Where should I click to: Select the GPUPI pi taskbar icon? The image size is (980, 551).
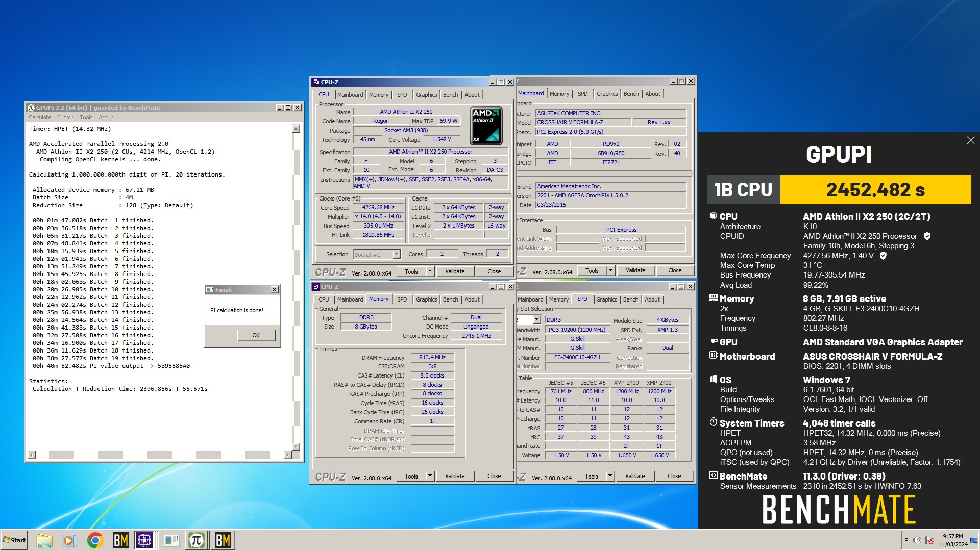197,540
